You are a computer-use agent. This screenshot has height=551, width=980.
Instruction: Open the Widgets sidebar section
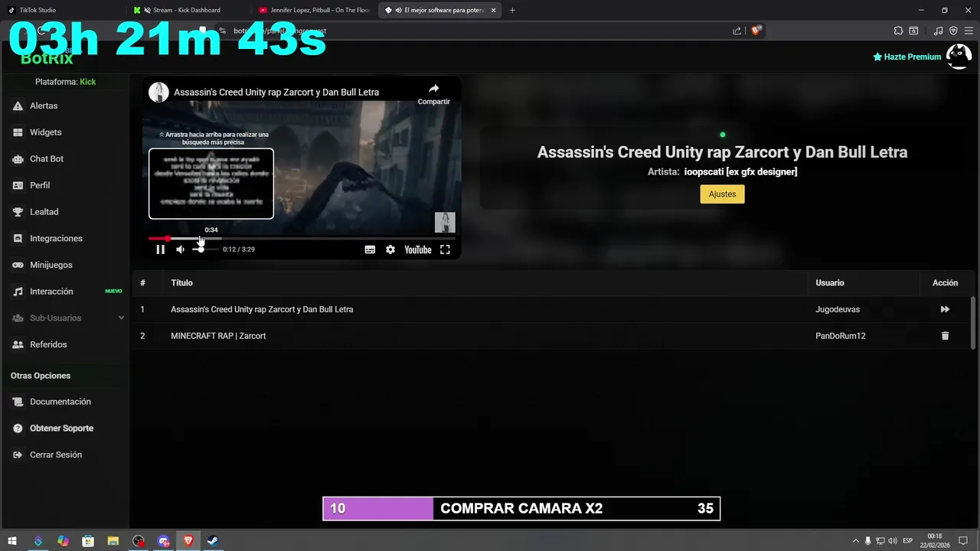(x=45, y=132)
